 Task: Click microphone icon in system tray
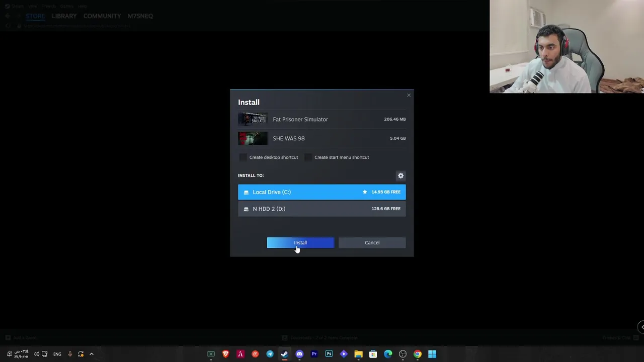point(70,354)
